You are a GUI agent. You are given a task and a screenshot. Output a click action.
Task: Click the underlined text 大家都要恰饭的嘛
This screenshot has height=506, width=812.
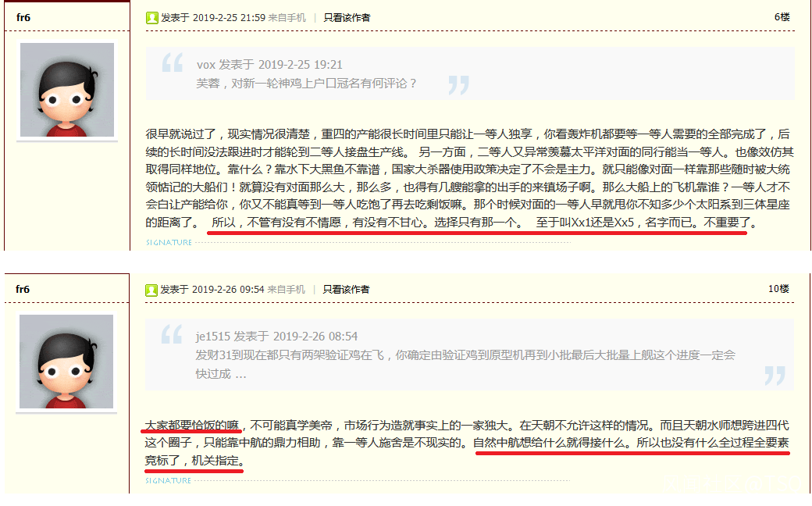pyautogui.click(x=191, y=426)
